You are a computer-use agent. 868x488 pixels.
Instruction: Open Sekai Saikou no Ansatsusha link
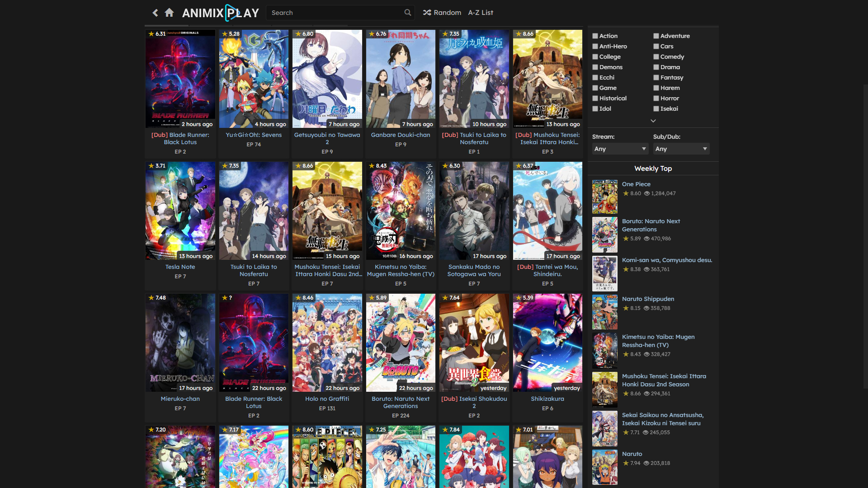click(663, 419)
